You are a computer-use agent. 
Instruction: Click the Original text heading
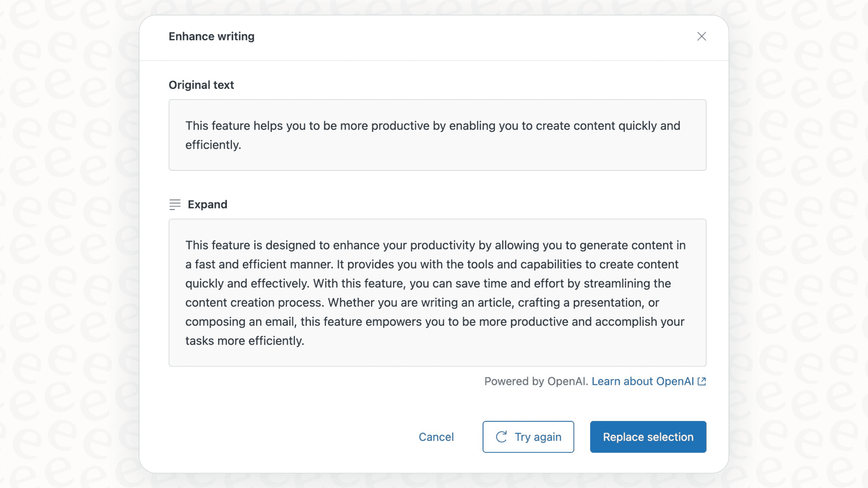(201, 85)
